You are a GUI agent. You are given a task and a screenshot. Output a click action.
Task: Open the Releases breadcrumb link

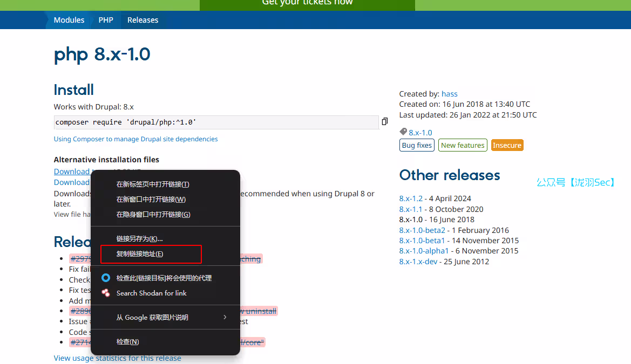[x=143, y=20]
